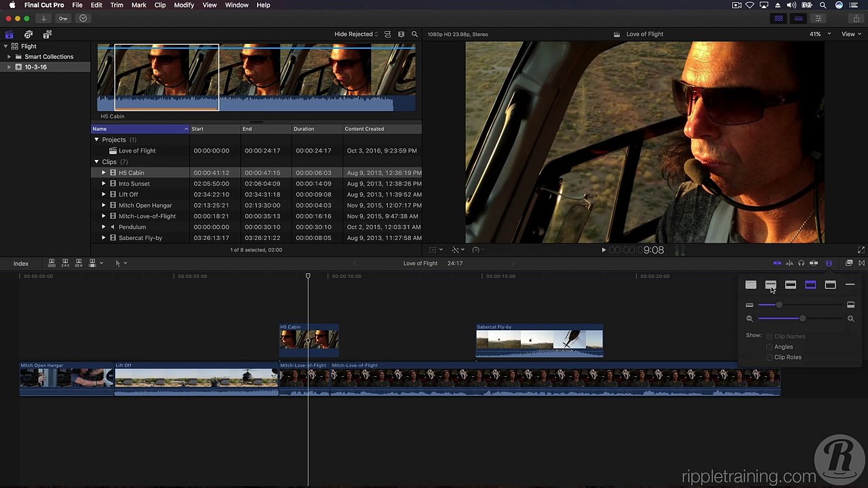The width and height of the screenshot is (868, 488).
Task: Open the Final Cut Pro menu
Action: [44, 5]
